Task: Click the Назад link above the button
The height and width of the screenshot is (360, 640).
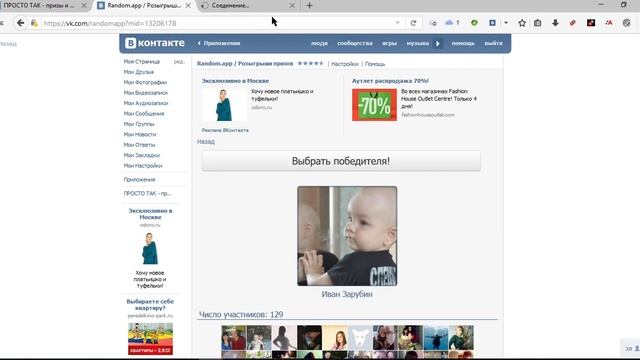Action: (x=206, y=142)
